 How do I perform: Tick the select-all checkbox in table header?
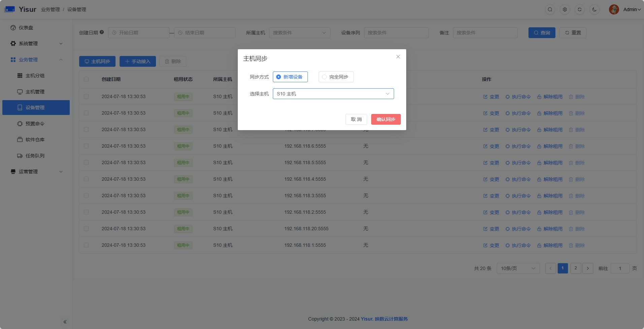(86, 79)
